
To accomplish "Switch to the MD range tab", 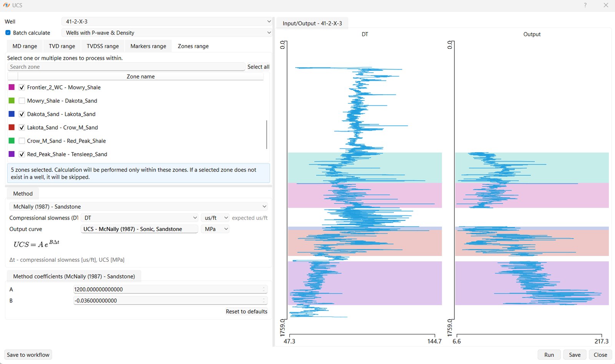I will tap(25, 46).
